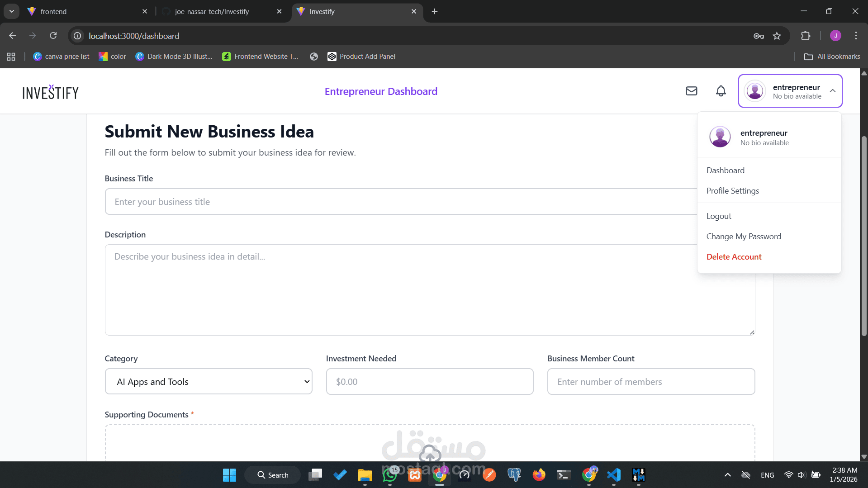
Task: Bookmark this page with the star
Action: 777,36
